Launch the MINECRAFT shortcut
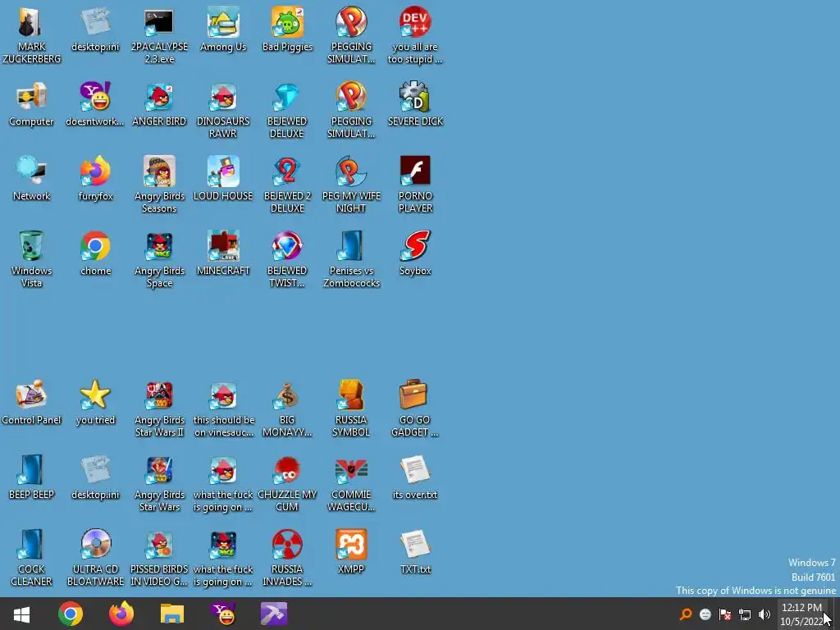 (x=223, y=246)
